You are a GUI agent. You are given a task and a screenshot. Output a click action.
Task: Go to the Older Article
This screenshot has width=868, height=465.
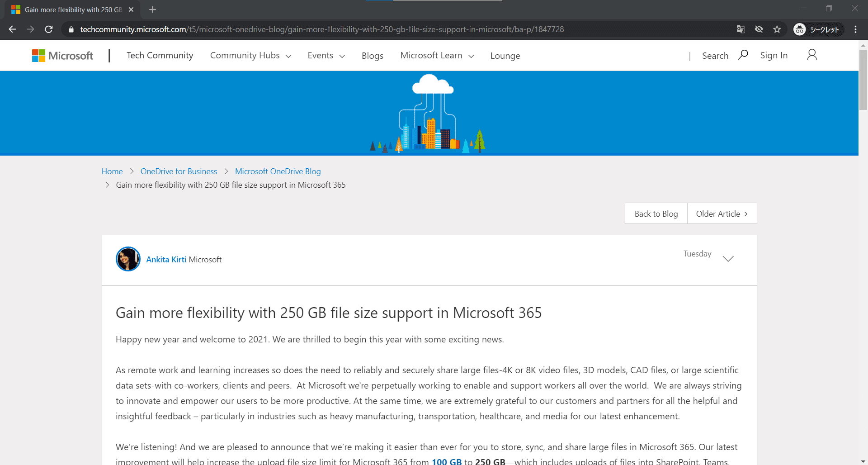[x=722, y=214]
